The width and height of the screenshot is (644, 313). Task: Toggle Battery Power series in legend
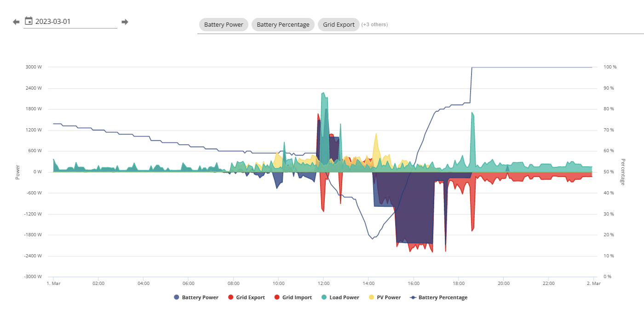tap(196, 297)
